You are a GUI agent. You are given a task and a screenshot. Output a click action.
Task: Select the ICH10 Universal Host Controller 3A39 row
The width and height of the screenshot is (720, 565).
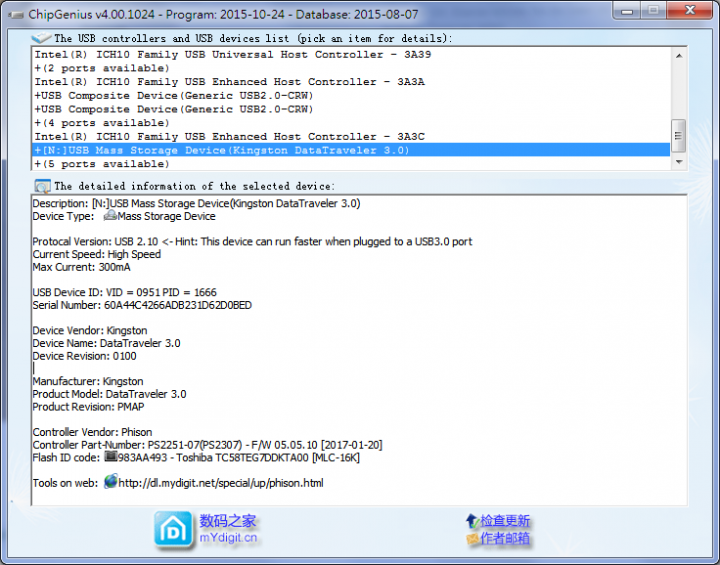[x=352, y=54]
